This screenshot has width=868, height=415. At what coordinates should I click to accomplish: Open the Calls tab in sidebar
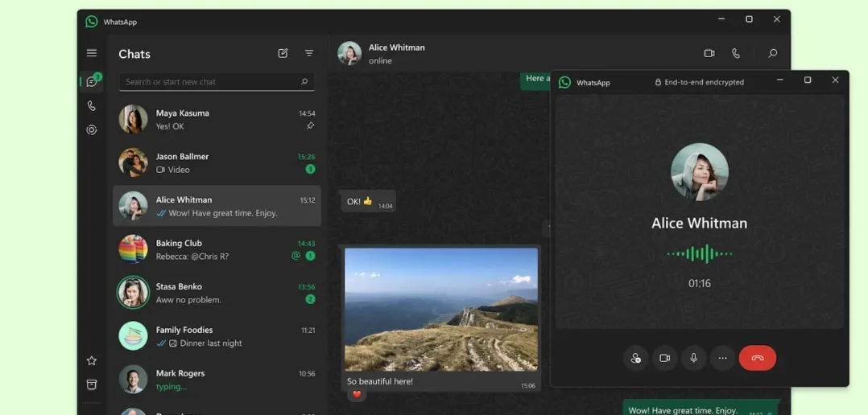[x=92, y=105]
